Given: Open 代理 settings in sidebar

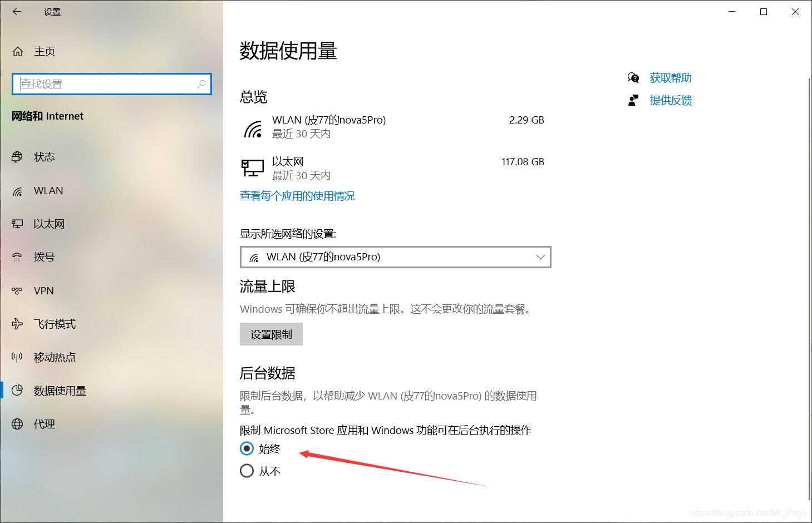Looking at the screenshot, I should click(44, 424).
